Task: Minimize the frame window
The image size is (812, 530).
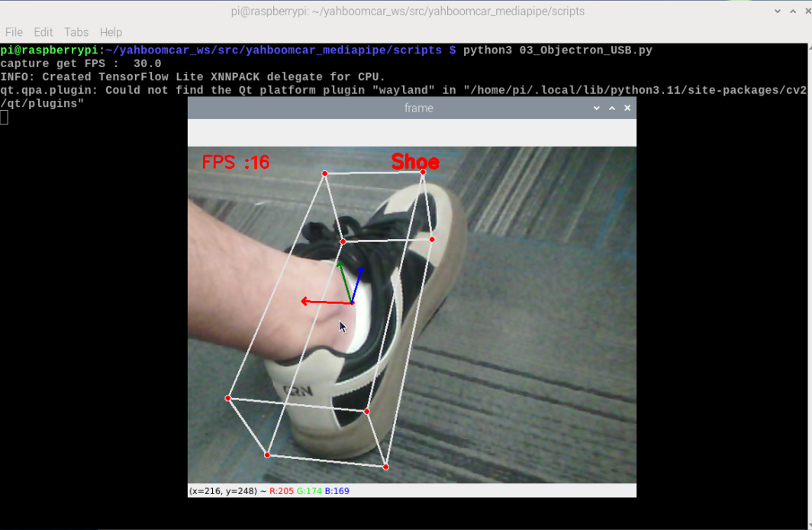Action: [x=597, y=108]
